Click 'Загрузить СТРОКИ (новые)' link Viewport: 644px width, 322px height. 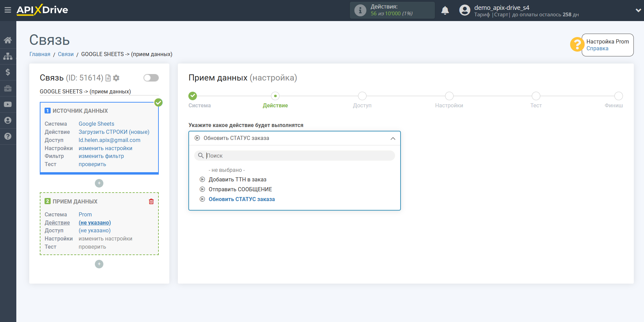[x=114, y=132]
